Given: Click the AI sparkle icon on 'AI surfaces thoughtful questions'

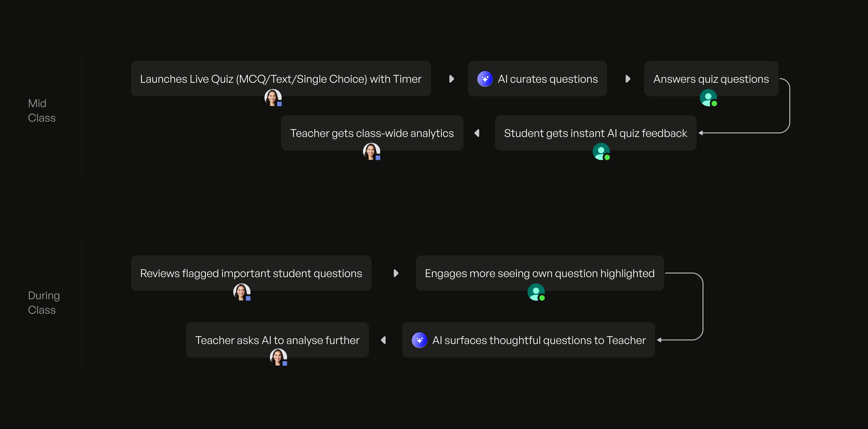Looking at the screenshot, I should [419, 340].
